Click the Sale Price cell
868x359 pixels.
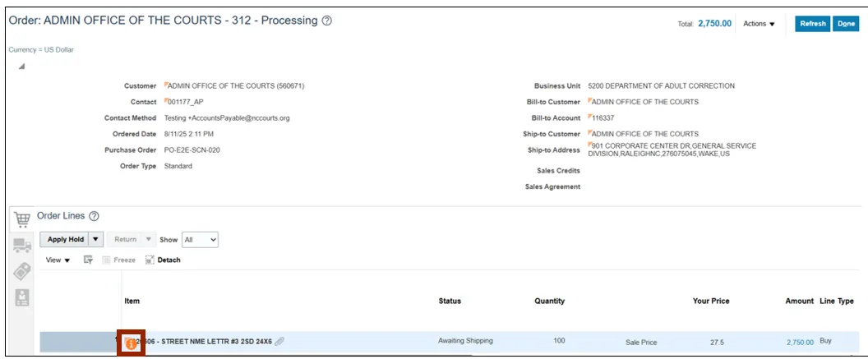[641, 343]
